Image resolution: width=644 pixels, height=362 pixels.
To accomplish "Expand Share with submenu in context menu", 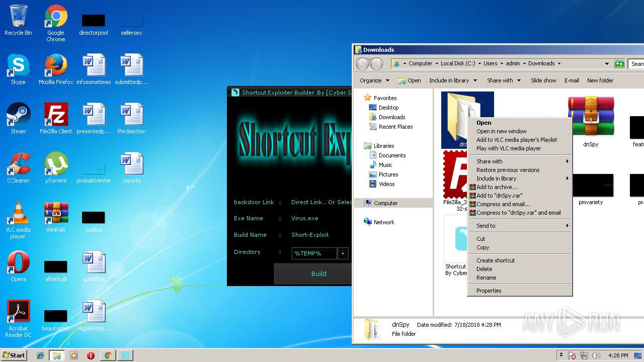I will pos(520,161).
